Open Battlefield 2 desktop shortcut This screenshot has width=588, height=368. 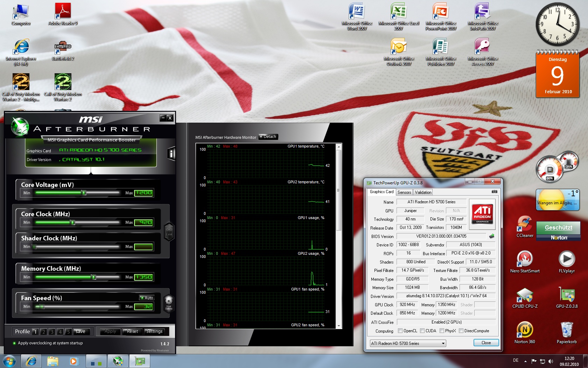pos(63,50)
